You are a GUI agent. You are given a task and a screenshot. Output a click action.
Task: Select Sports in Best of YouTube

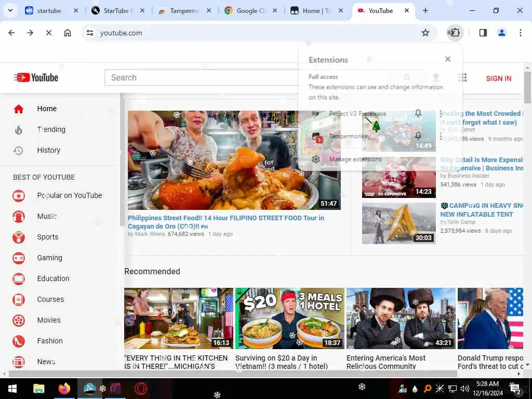pyautogui.click(x=48, y=237)
